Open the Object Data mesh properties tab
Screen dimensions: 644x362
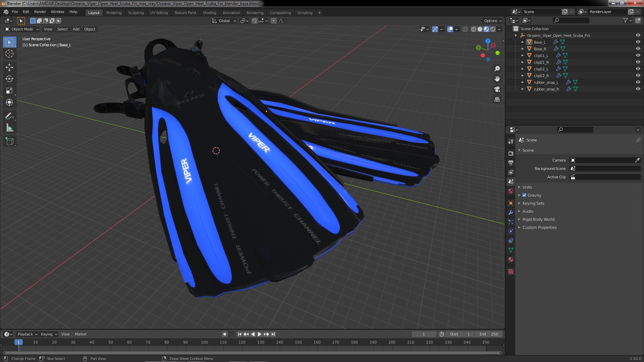[x=511, y=250]
